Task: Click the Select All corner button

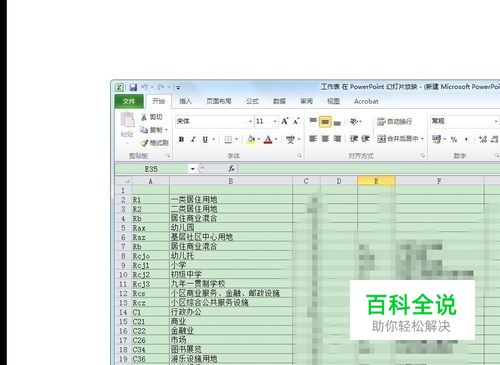Action: (124, 181)
